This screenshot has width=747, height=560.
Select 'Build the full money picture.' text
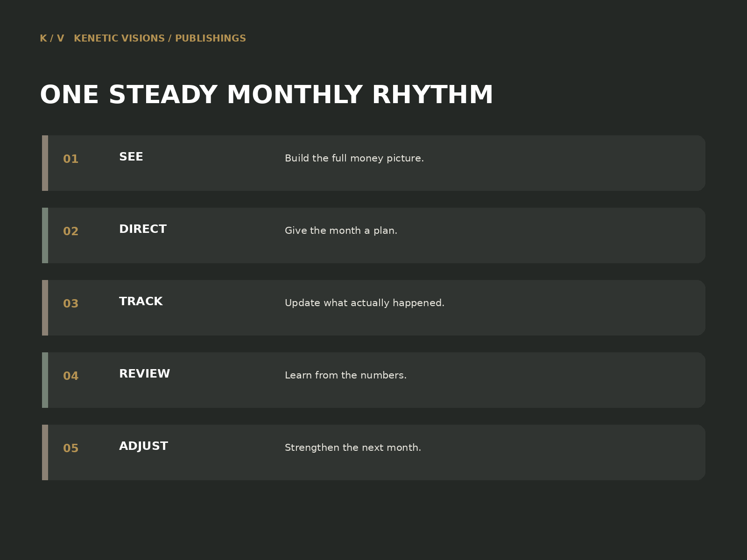(354, 158)
